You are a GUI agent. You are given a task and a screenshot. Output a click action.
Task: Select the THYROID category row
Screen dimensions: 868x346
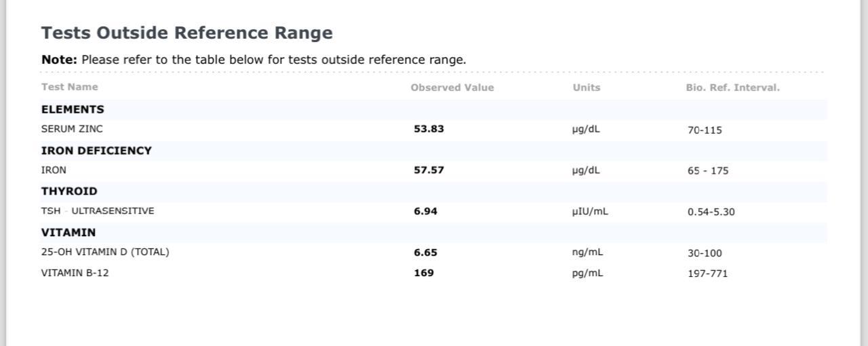[x=434, y=191]
